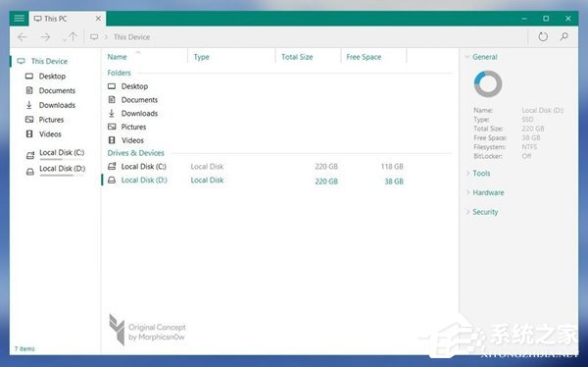Open Videos in the sidebar
The width and height of the screenshot is (588, 367).
(x=50, y=134)
